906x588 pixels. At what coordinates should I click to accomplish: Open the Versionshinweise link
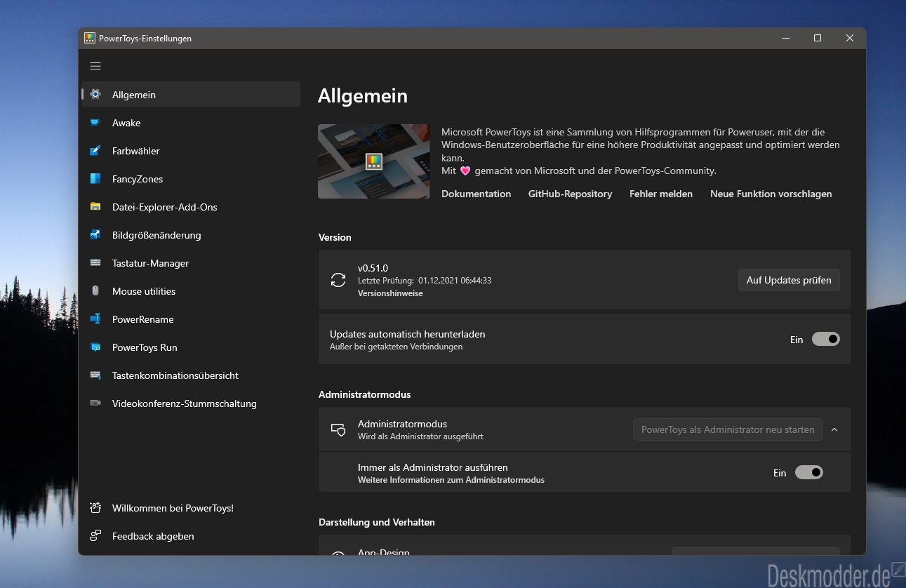click(390, 293)
